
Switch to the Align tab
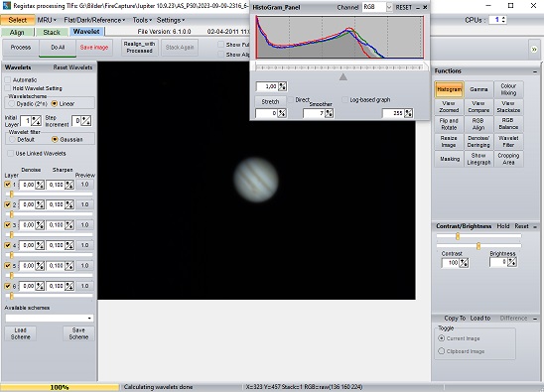[x=17, y=33]
